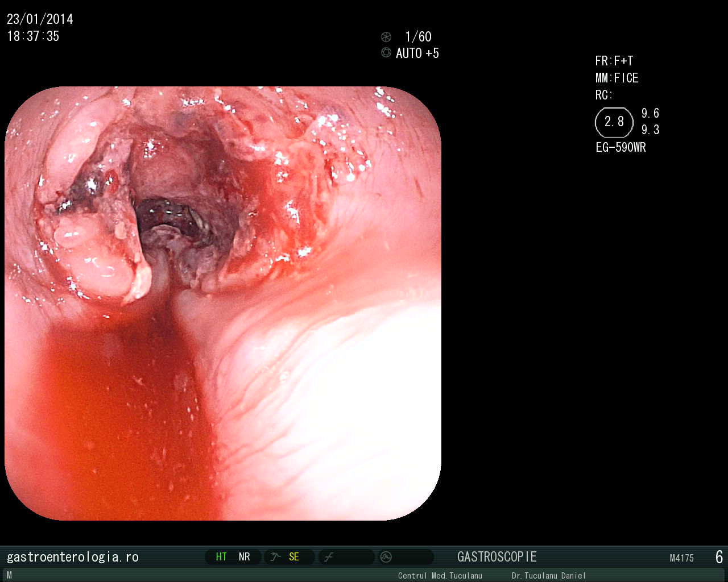728x582 pixels.
Task: Click the GASTROSCOPIE procedure label
Action: coord(497,557)
